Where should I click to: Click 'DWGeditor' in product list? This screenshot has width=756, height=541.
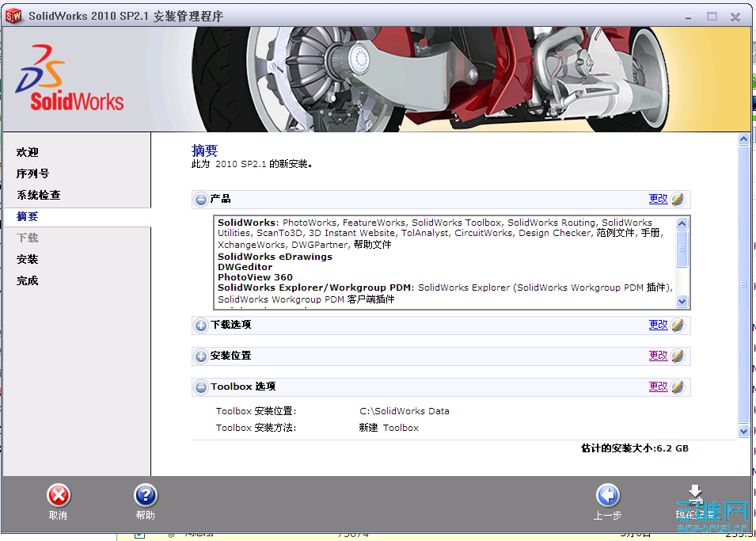click(245, 267)
